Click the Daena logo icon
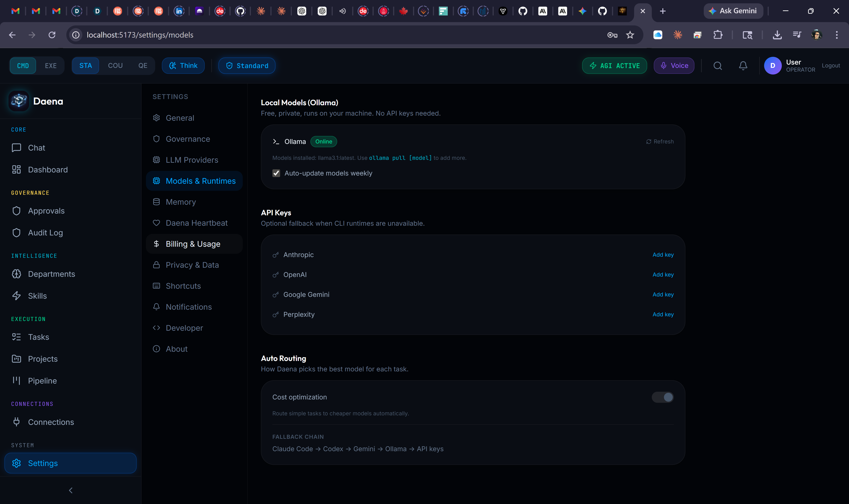 [x=19, y=101]
